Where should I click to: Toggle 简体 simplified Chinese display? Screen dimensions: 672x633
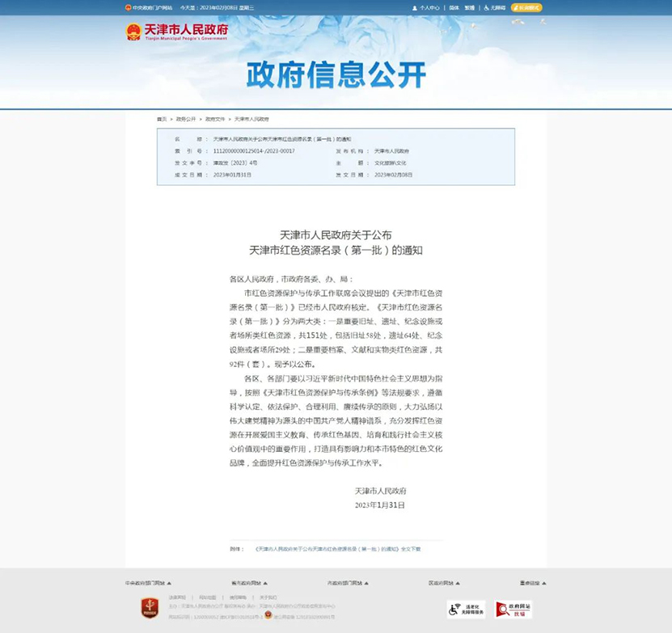tap(454, 6)
